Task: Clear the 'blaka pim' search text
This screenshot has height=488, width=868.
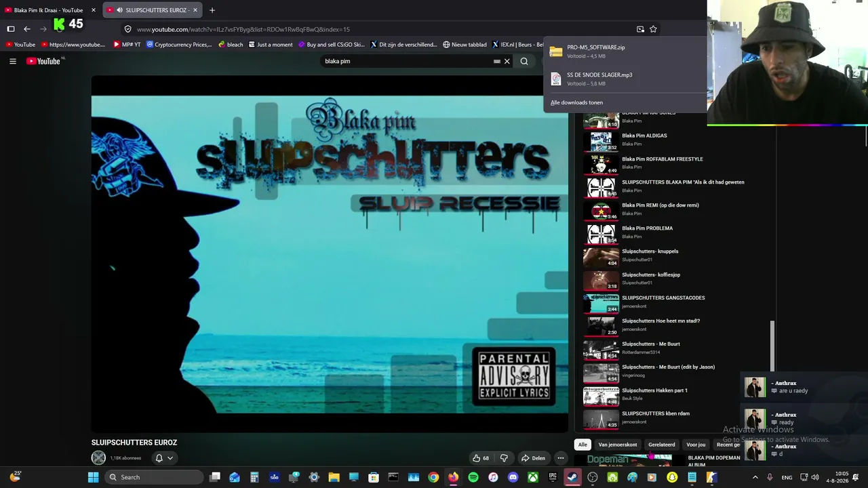Action: [x=507, y=61]
